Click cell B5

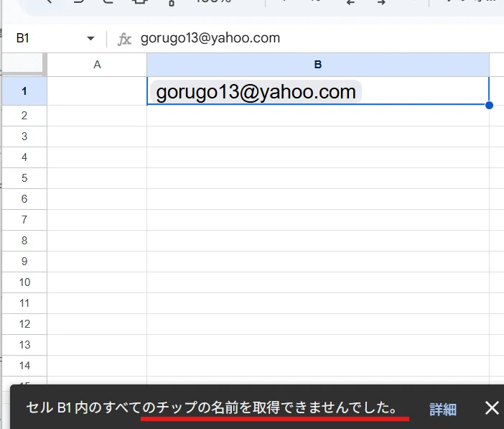[x=318, y=178]
